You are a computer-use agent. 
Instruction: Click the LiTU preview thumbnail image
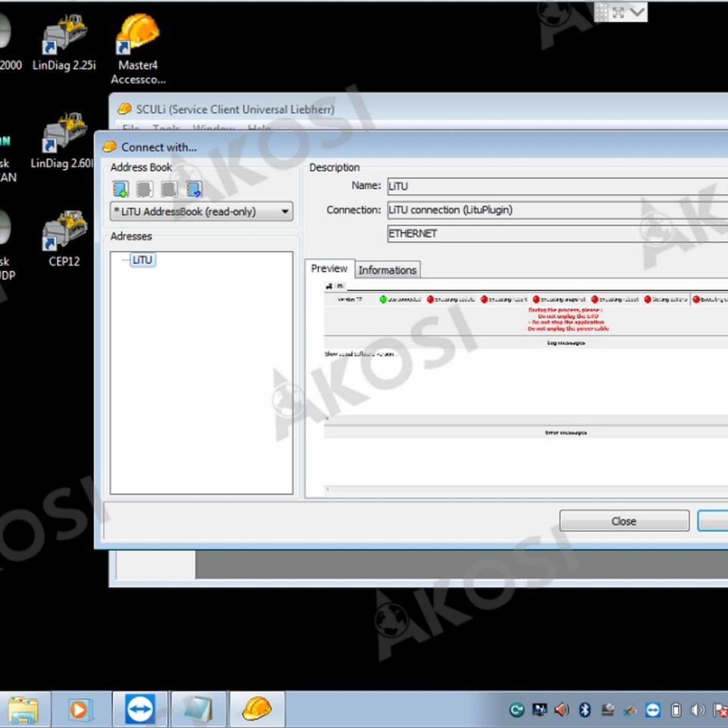click(x=526, y=387)
